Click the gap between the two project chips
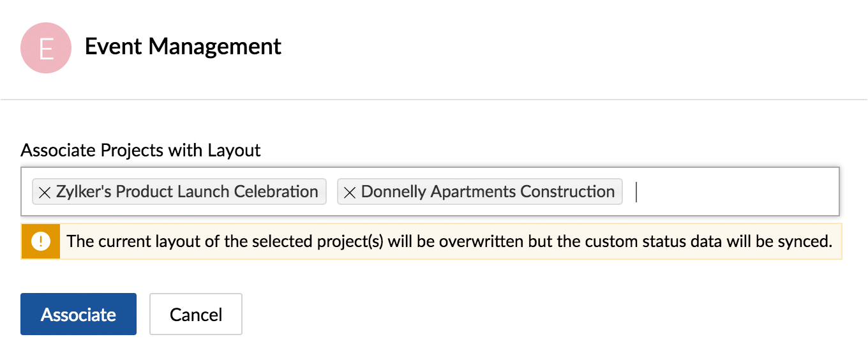Screen dimensions: 868x353 click(x=332, y=192)
